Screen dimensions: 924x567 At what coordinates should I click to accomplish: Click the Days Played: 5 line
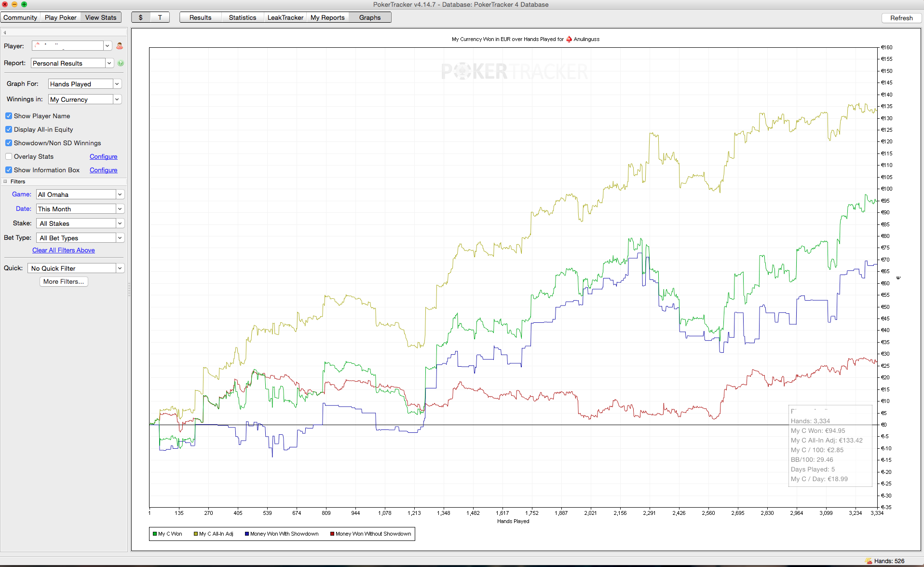point(813,470)
